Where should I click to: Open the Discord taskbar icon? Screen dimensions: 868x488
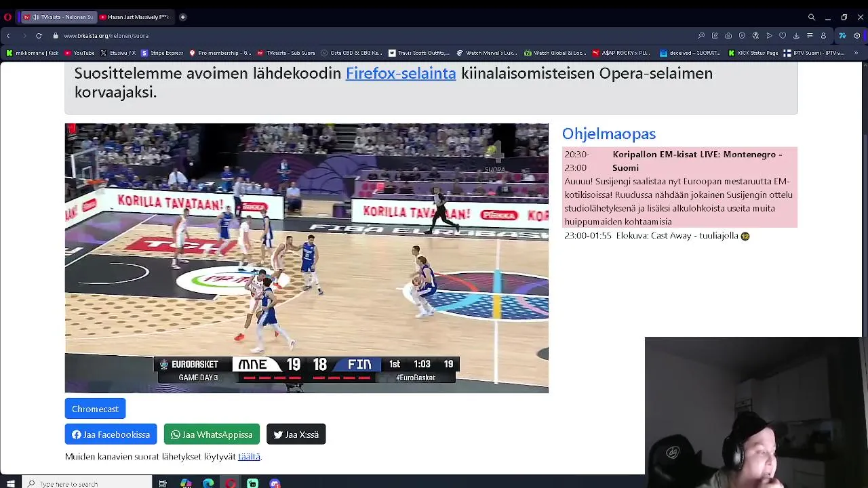pyautogui.click(x=275, y=483)
